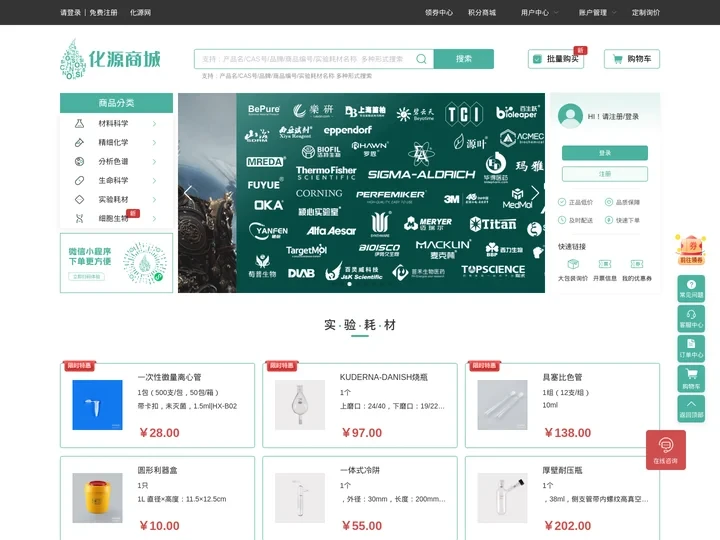This screenshot has width=720, height=540.
Task: Open the 前往领券 coupon widget
Action: [691, 249]
